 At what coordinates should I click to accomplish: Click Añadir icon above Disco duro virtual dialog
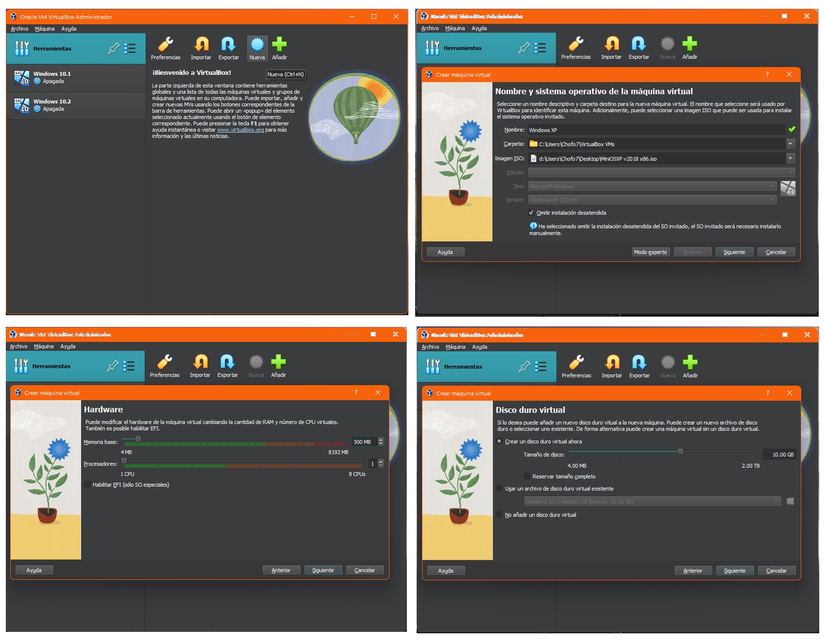[690, 363]
